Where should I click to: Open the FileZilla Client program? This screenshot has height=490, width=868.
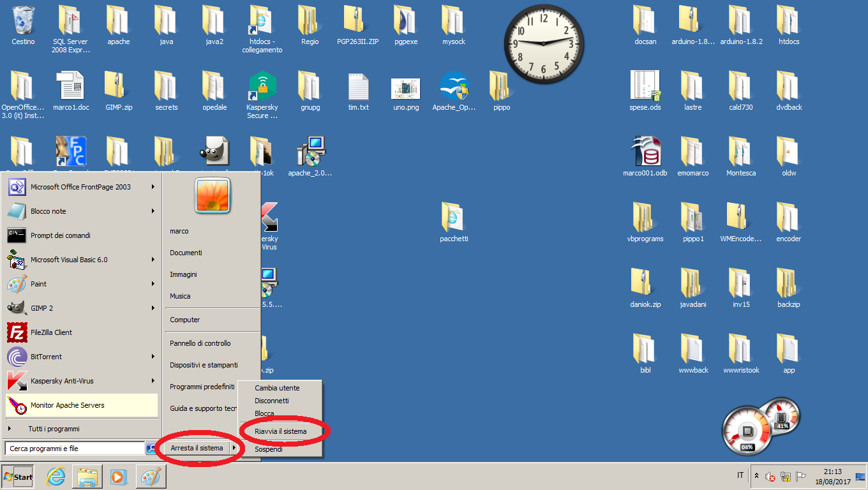click(x=51, y=332)
